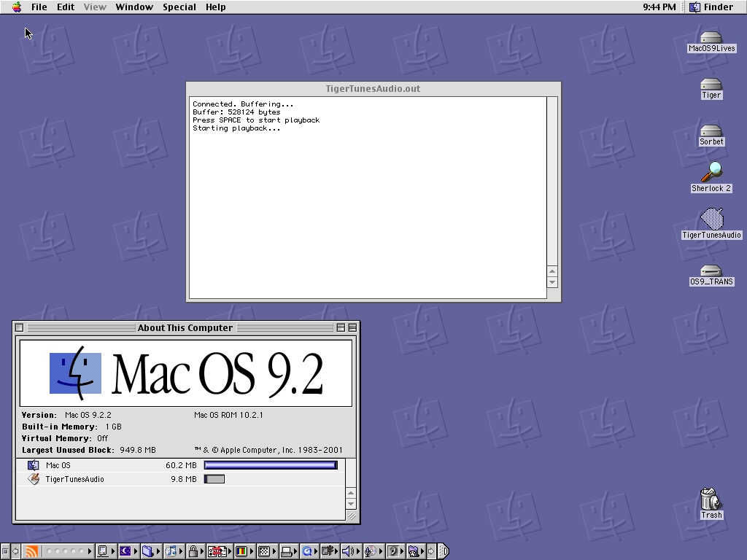The height and width of the screenshot is (560, 747).
Task: Select the TigerTunesAudio application desktop icon
Action: tap(712, 224)
